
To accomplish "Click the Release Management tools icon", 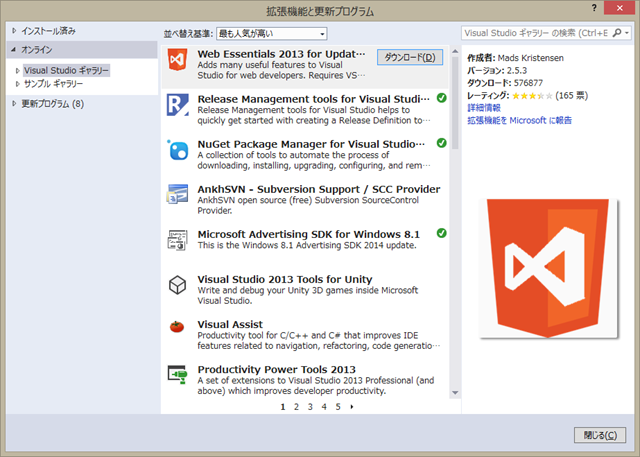I will 178,105.
